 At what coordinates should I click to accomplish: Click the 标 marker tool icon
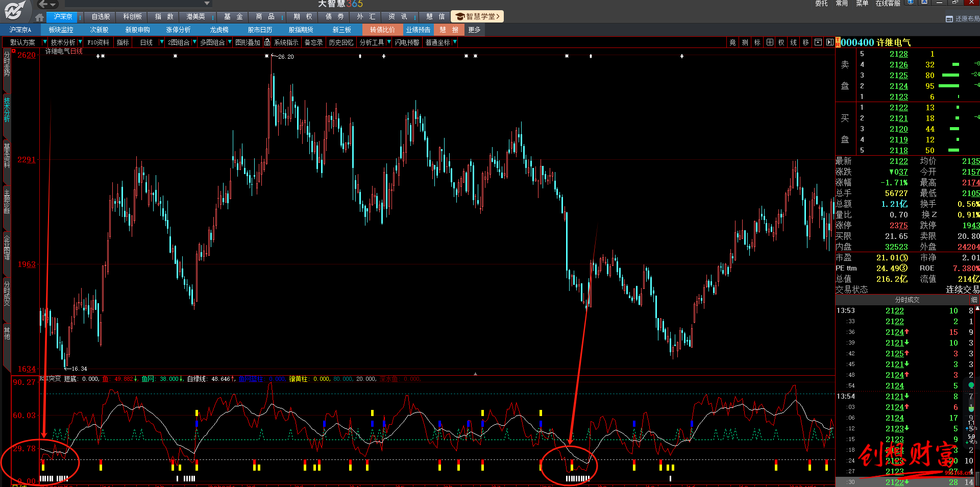click(757, 42)
